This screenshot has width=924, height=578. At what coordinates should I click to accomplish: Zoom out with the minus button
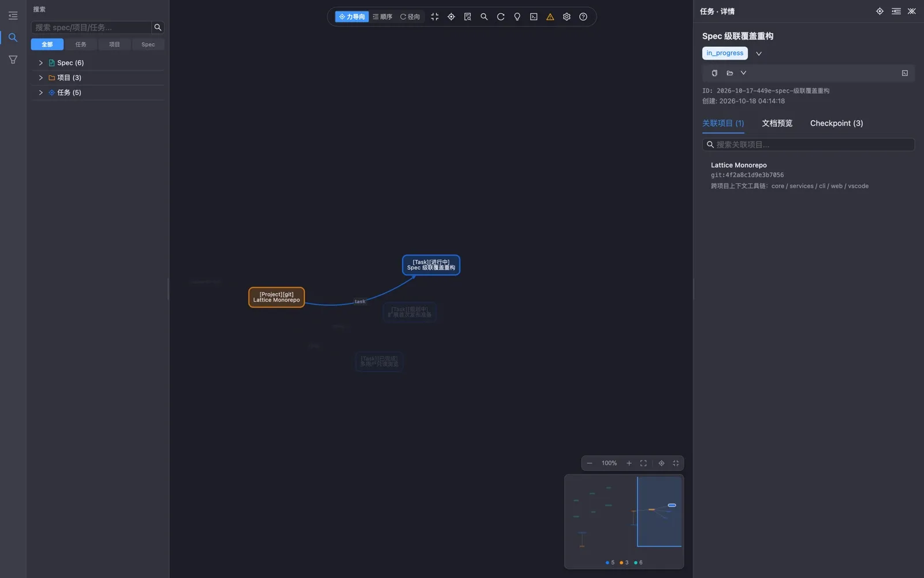[x=590, y=463]
